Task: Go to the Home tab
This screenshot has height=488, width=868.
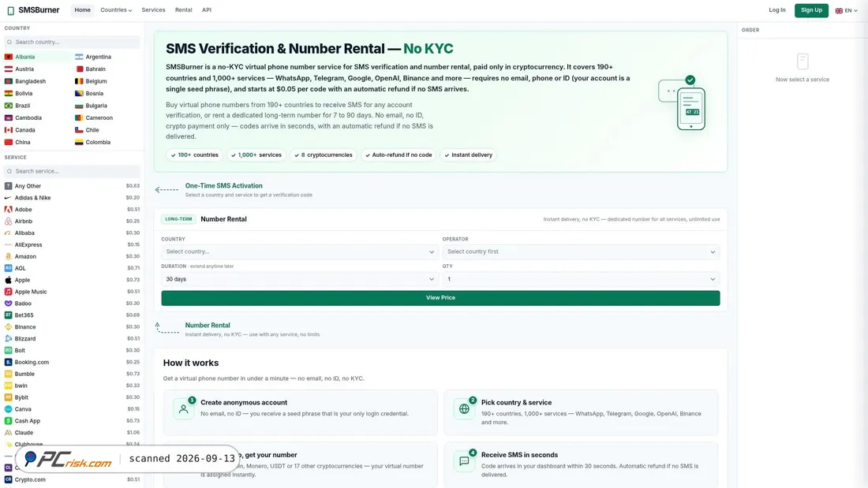Action: click(83, 10)
